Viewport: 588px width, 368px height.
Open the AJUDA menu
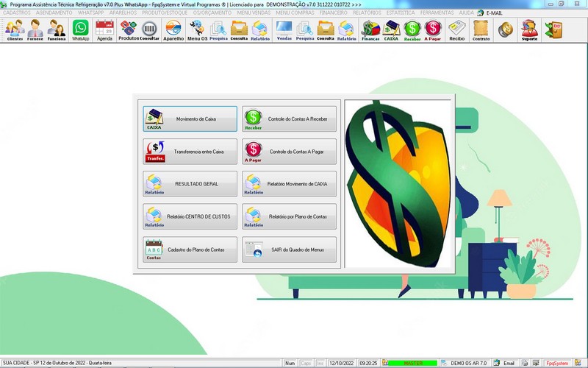[467, 13]
